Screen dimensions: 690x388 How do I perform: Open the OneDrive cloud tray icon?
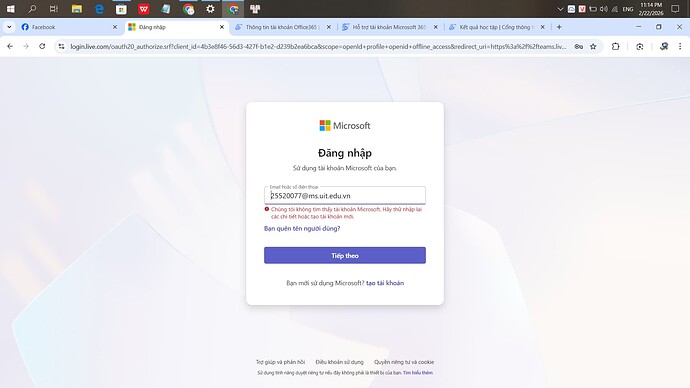[x=571, y=9]
